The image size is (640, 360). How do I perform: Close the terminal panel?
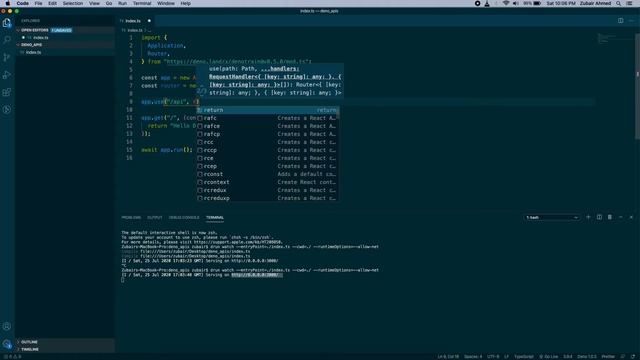(x=631, y=218)
